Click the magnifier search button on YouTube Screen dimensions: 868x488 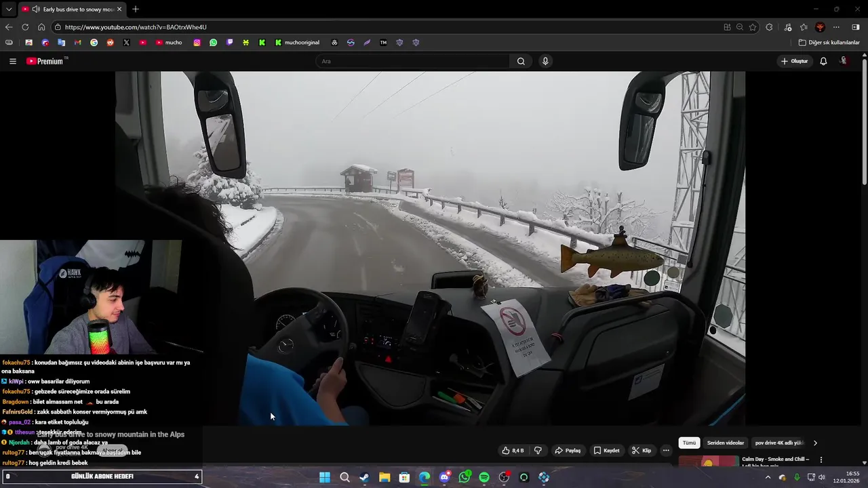tap(521, 61)
